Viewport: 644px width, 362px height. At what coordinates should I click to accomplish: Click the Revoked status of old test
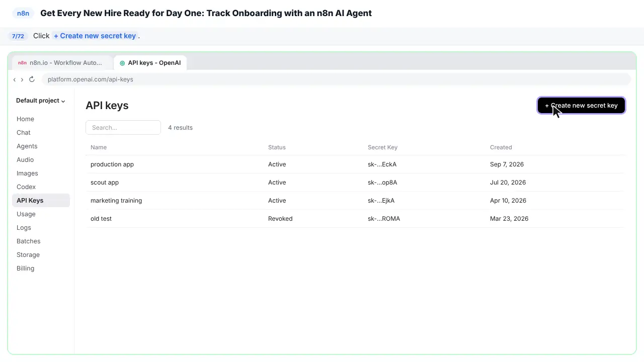(x=280, y=219)
